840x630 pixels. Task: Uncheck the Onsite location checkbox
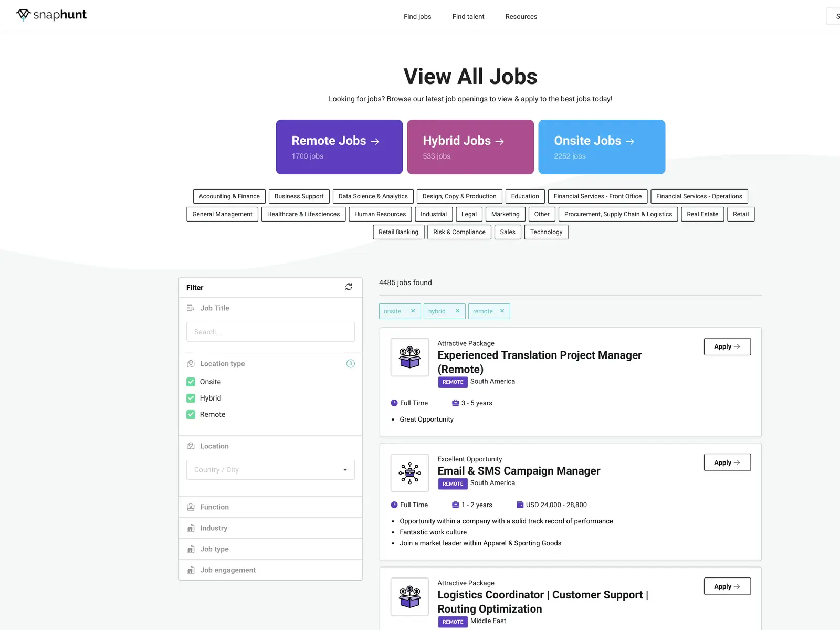pyautogui.click(x=191, y=382)
